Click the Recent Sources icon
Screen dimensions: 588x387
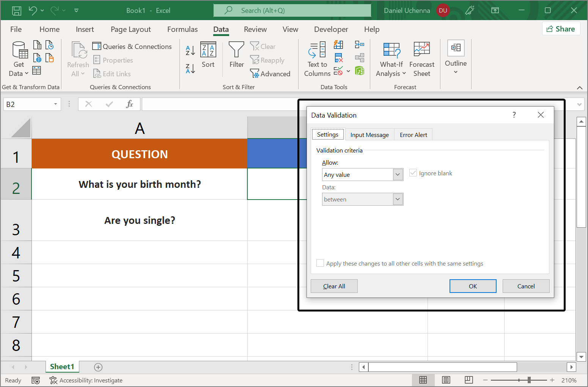click(50, 44)
